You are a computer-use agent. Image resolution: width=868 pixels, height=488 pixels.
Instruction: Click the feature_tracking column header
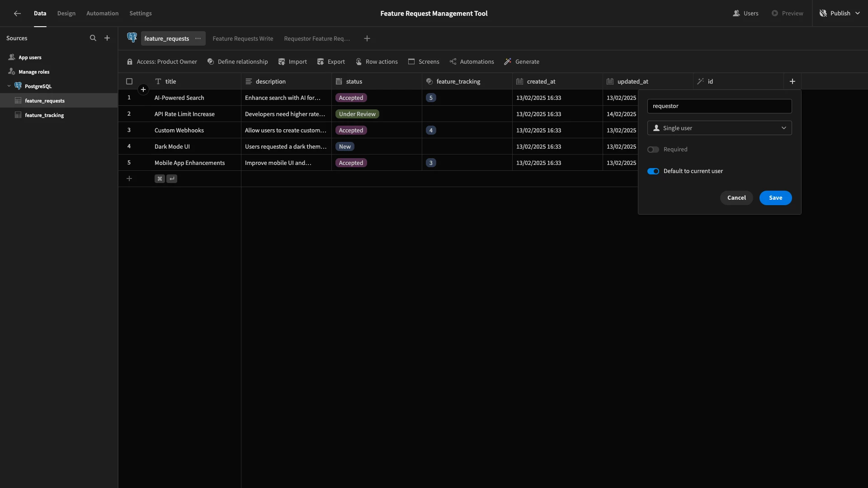pyautogui.click(x=467, y=82)
